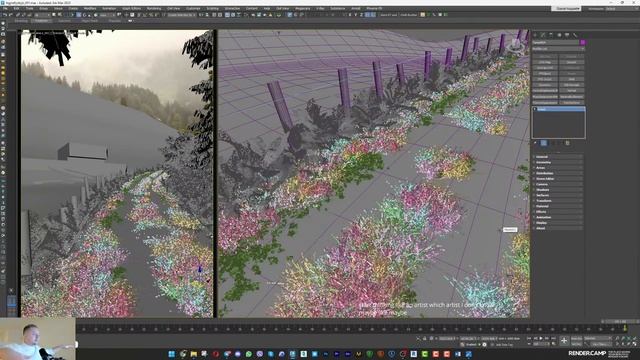
Task: Open the Modify command panel tab
Action: click(x=543, y=35)
